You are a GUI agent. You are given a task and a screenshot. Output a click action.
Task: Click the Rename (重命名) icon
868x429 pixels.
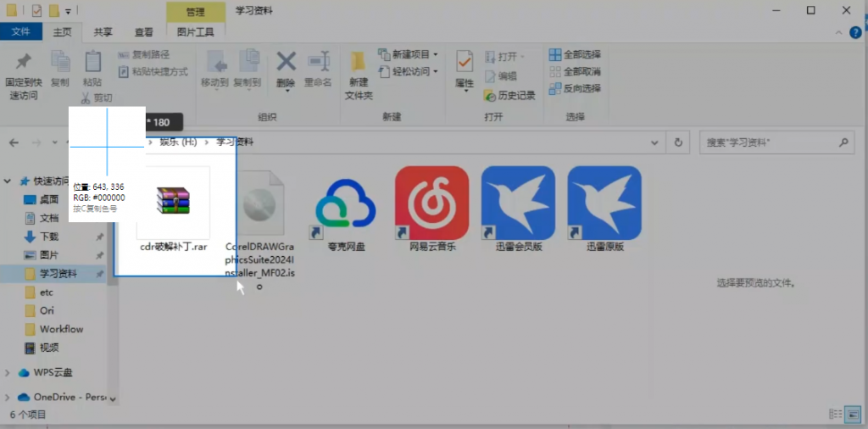319,61
